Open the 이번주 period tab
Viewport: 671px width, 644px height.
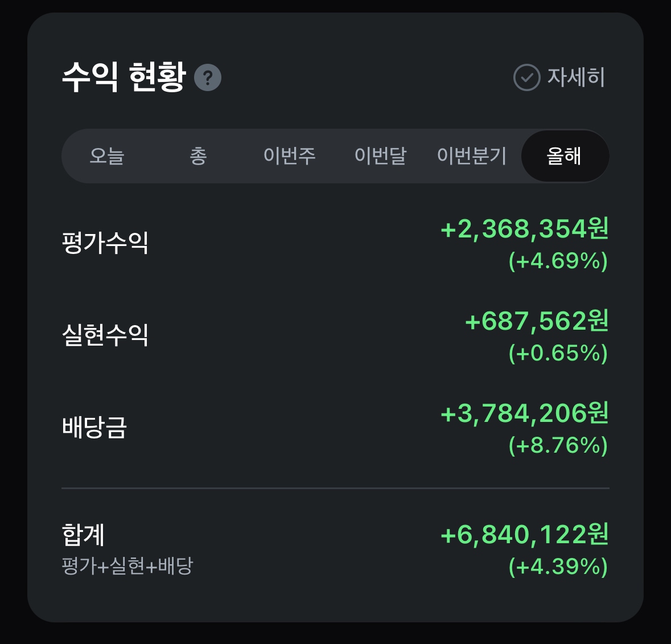click(289, 155)
